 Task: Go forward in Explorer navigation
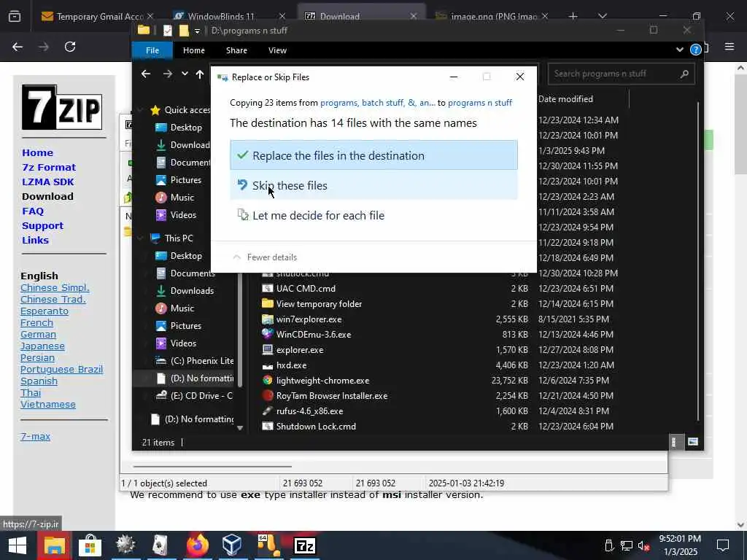[167, 74]
